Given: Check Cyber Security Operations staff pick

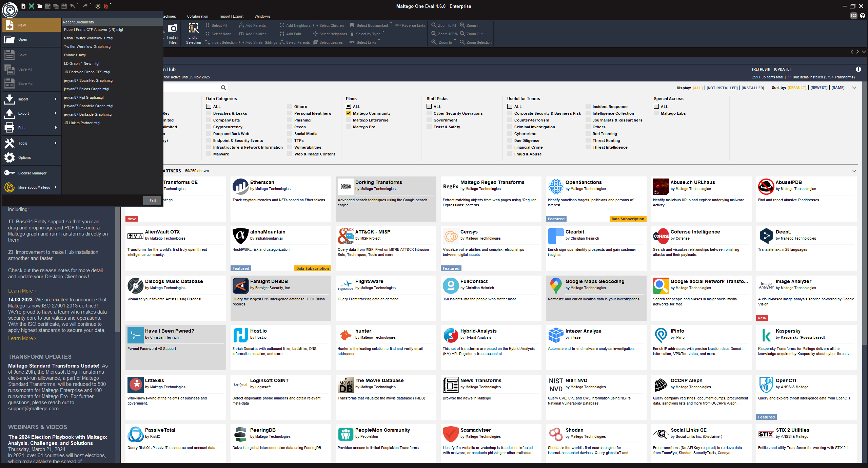Looking at the screenshot, I should [x=429, y=113].
